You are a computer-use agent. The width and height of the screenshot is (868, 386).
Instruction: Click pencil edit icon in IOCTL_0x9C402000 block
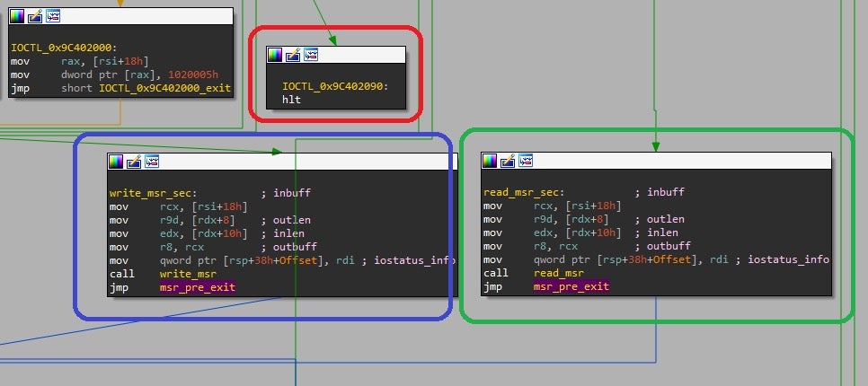tap(35, 17)
